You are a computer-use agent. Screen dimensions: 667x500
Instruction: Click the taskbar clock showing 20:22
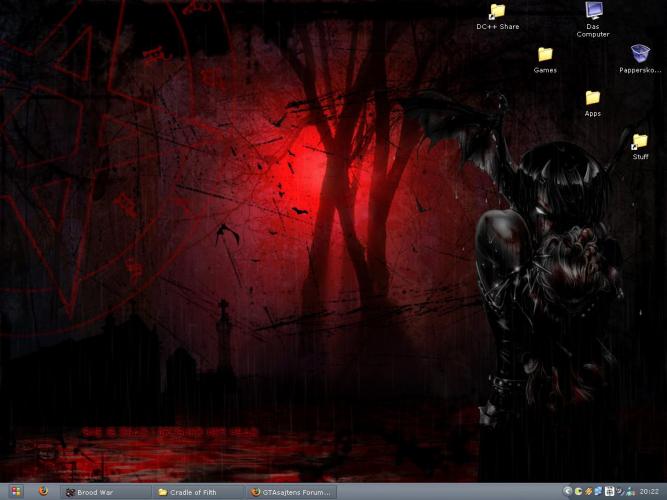[x=649, y=492]
